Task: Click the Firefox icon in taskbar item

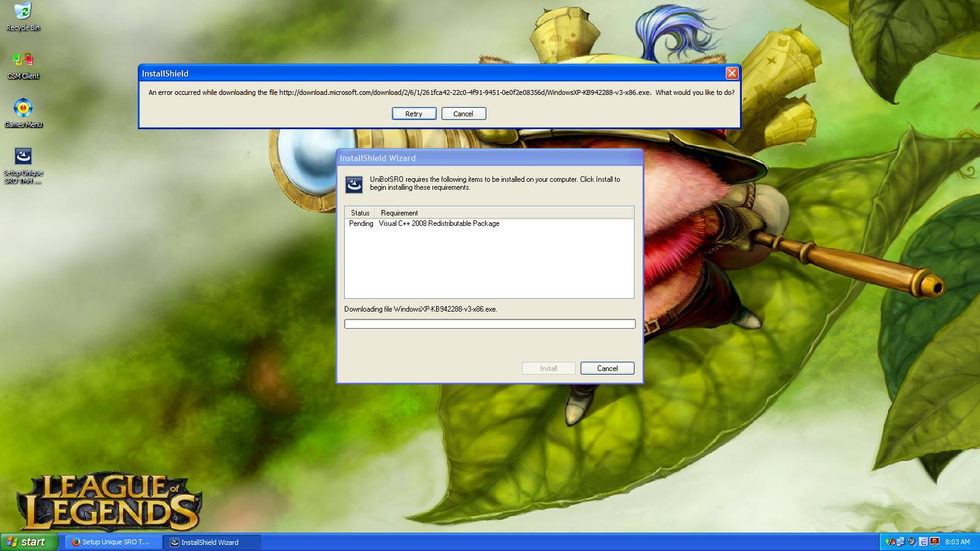Action: pyautogui.click(x=76, y=542)
